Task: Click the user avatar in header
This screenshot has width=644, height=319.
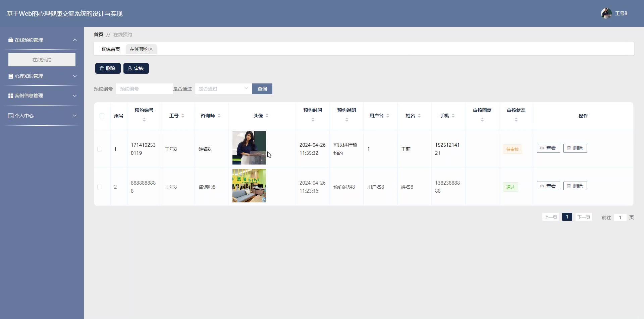Action: tap(606, 13)
